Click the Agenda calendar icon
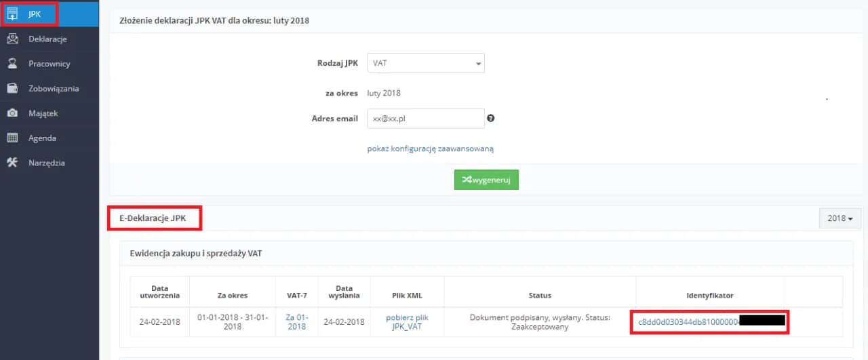Screen dimensions: 868x360 tap(12, 138)
